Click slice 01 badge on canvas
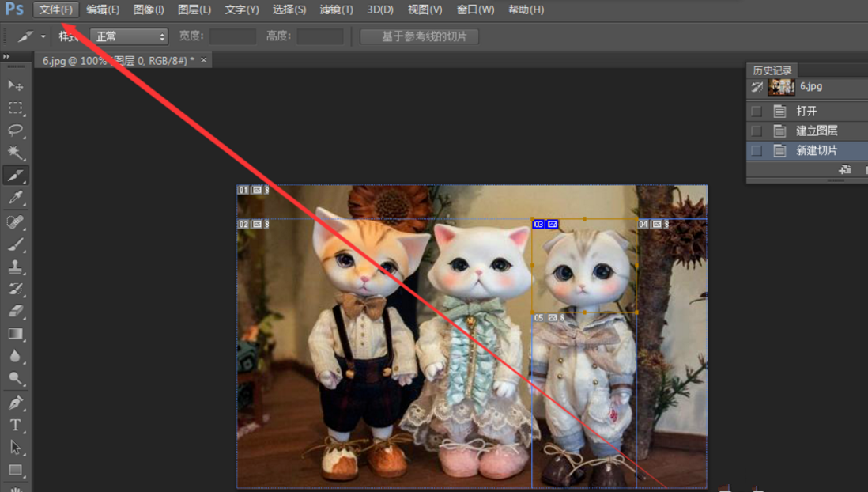Image resolution: width=868 pixels, height=492 pixels. 253,190
